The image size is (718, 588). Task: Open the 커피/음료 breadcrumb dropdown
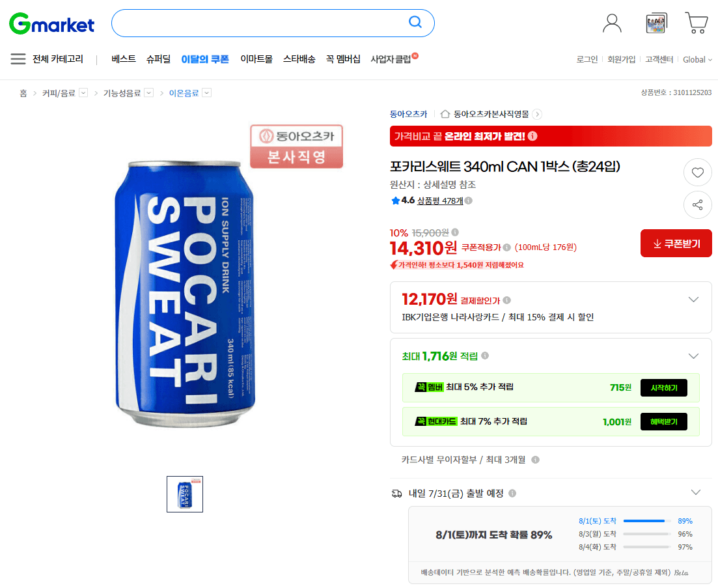click(x=83, y=93)
